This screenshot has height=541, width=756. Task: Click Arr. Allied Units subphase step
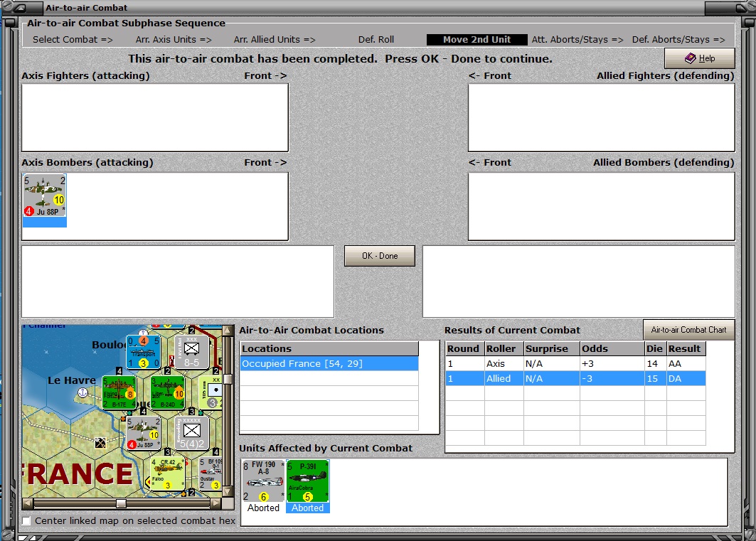(275, 40)
